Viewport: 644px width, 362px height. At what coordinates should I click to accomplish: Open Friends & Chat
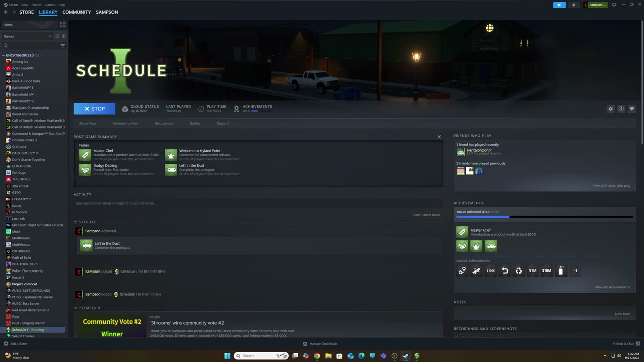[626, 344]
